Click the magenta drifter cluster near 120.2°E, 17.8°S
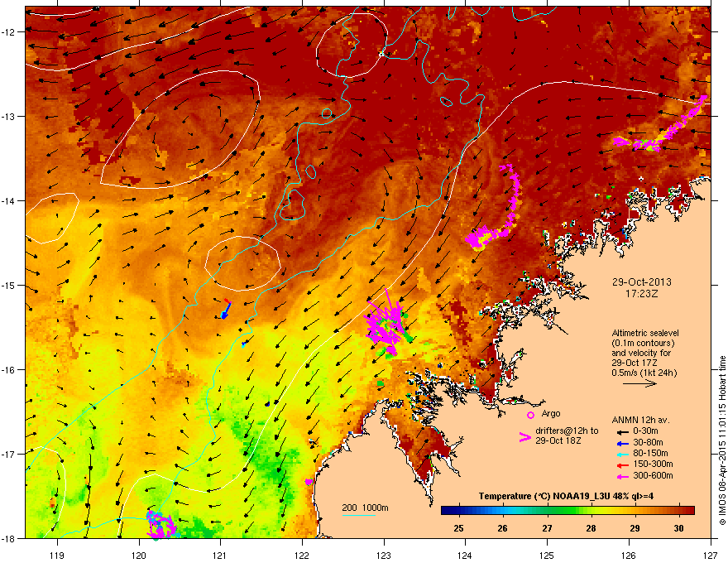 (x=161, y=524)
